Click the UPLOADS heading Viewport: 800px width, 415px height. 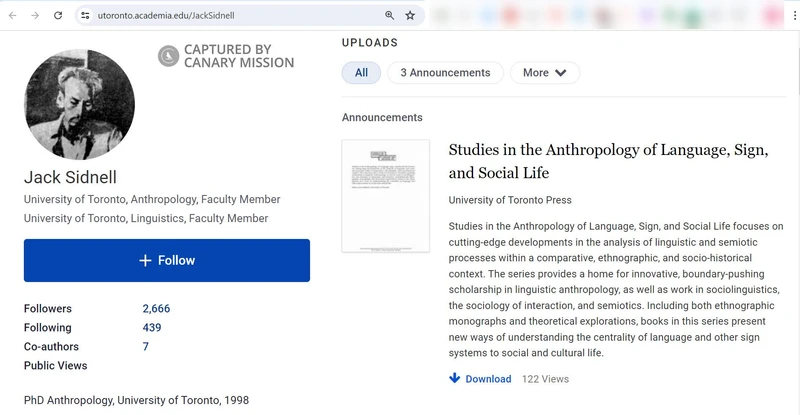(370, 43)
